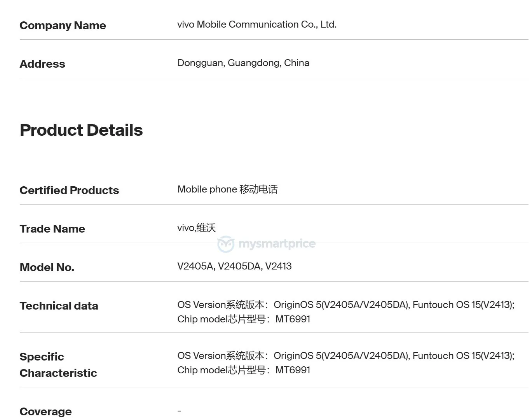Viewport: 532px width, 420px height.
Task: Click the Dongguan, Guangdong, China address value
Action: [243, 63]
